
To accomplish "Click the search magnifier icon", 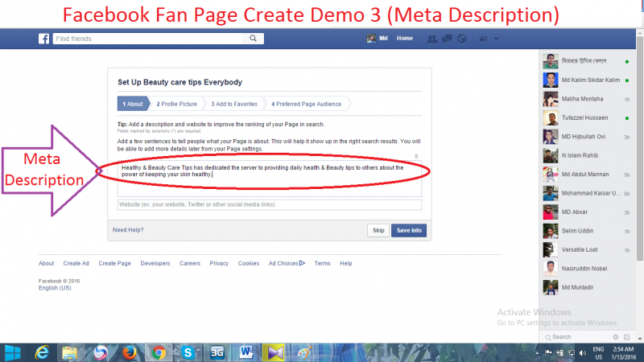I will [x=253, y=38].
